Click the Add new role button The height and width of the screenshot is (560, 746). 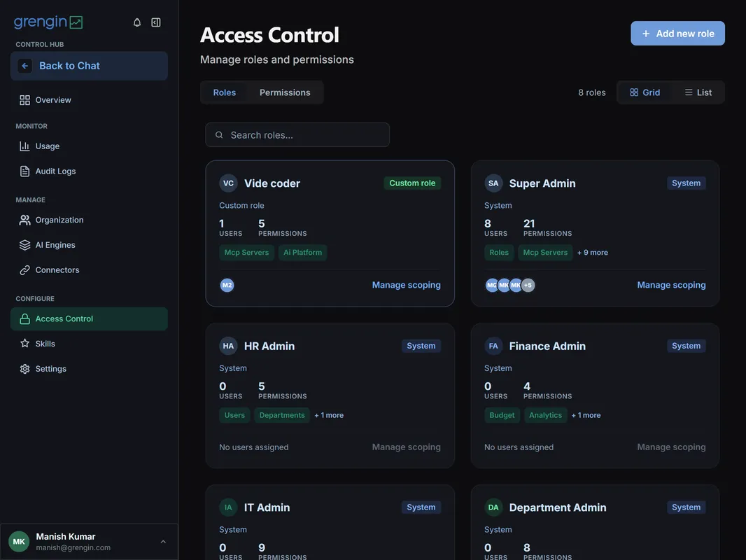tap(677, 34)
